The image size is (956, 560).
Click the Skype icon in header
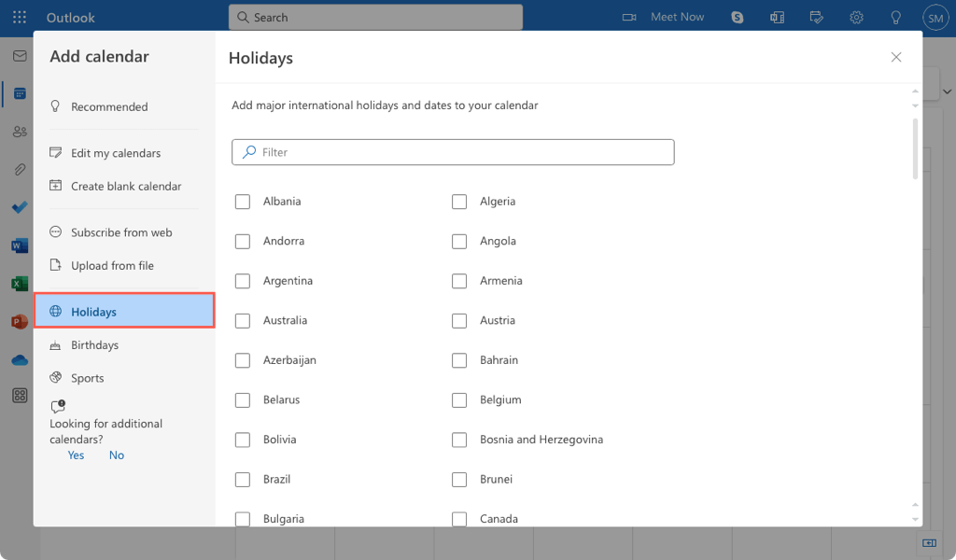coord(738,17)
